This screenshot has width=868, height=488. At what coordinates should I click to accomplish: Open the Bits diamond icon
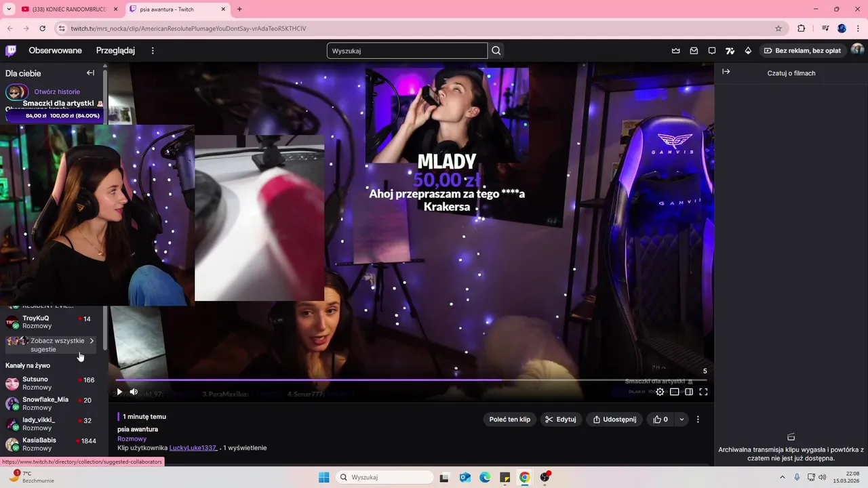(x=748, y=51)
